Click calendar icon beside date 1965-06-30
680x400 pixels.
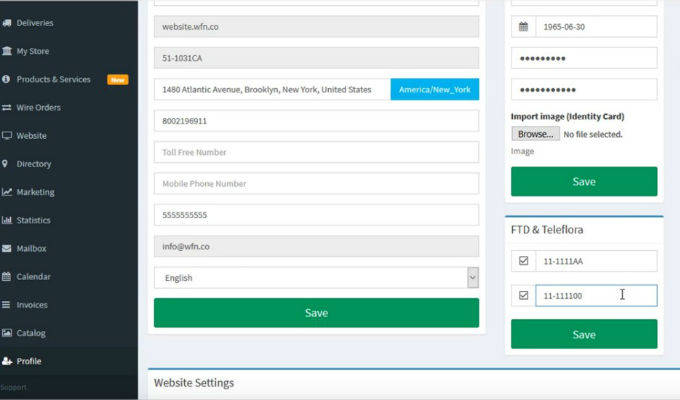click(523, 27)
